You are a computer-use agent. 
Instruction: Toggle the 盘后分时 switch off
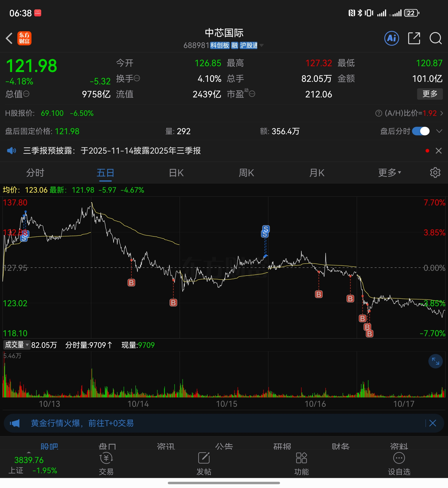click(x=421, y=131)
